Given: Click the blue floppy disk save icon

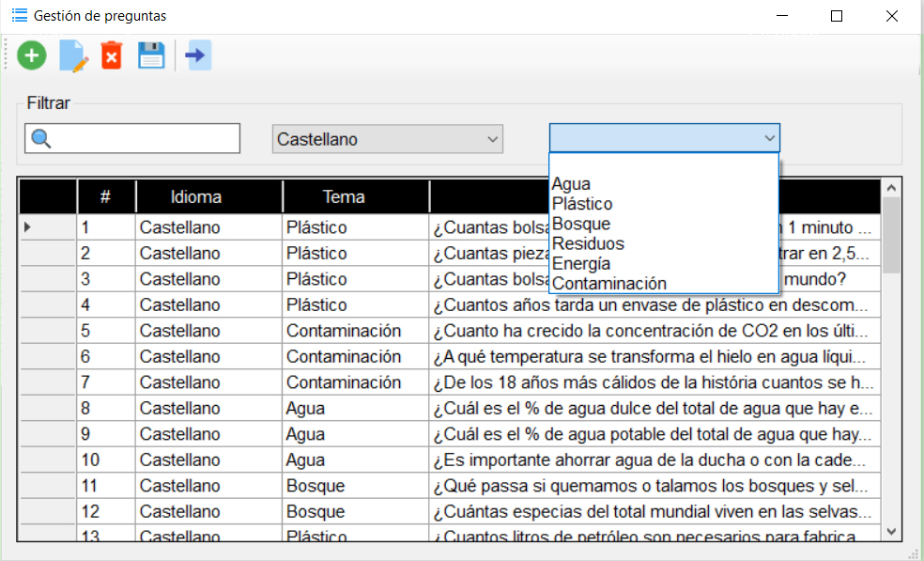Looking at the screenshot, I should [151, 56].
